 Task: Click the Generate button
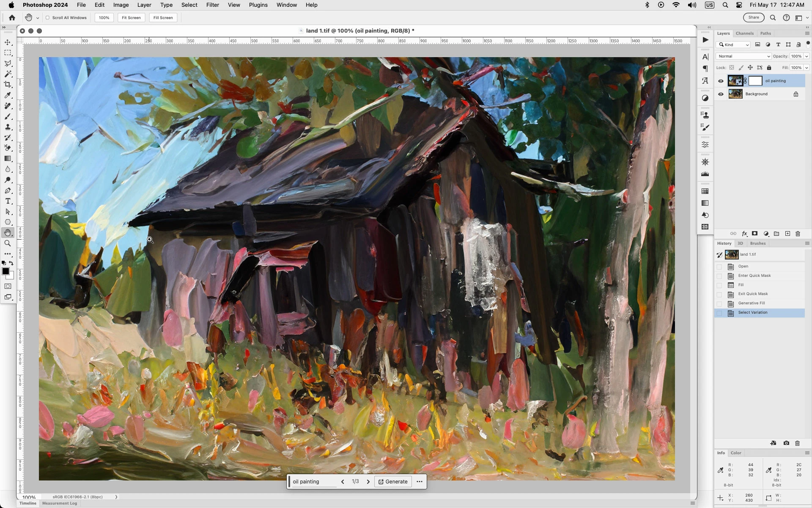[393, 482]
